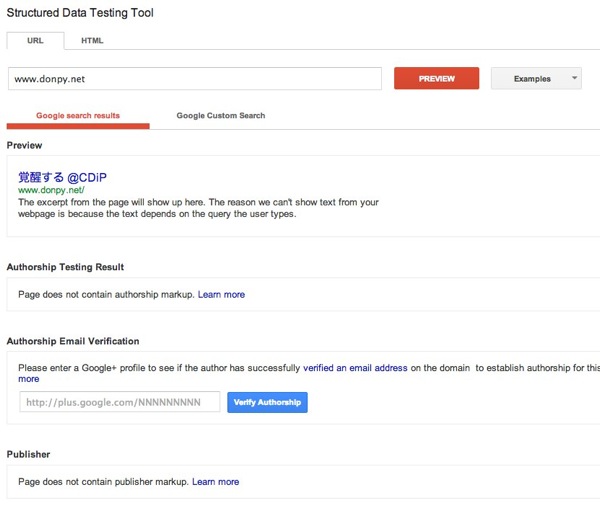Click the Structured Data Testing Tool title
Image resolution: width=600 pixels, height=511 pixels.
(80, 13)
